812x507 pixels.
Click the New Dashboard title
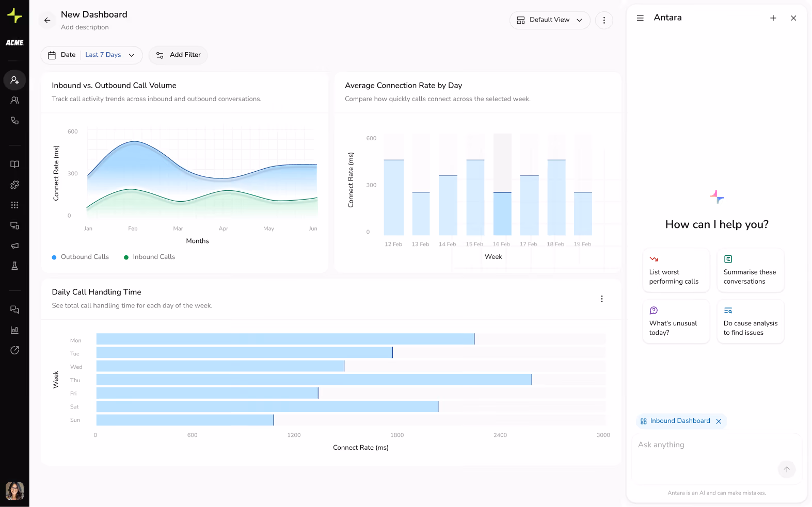point(94,14)
